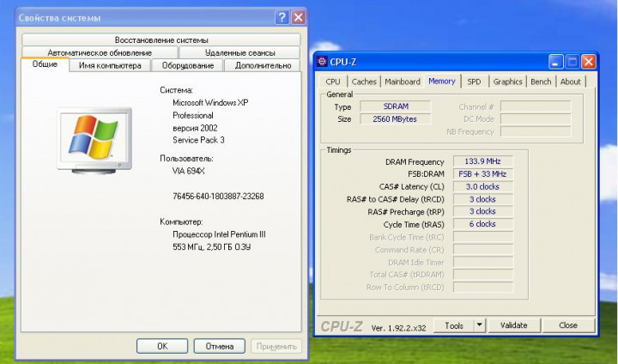Minimize the CPU-Z window
This screenshot has width=618, height=364.
[x=556, y=61]
